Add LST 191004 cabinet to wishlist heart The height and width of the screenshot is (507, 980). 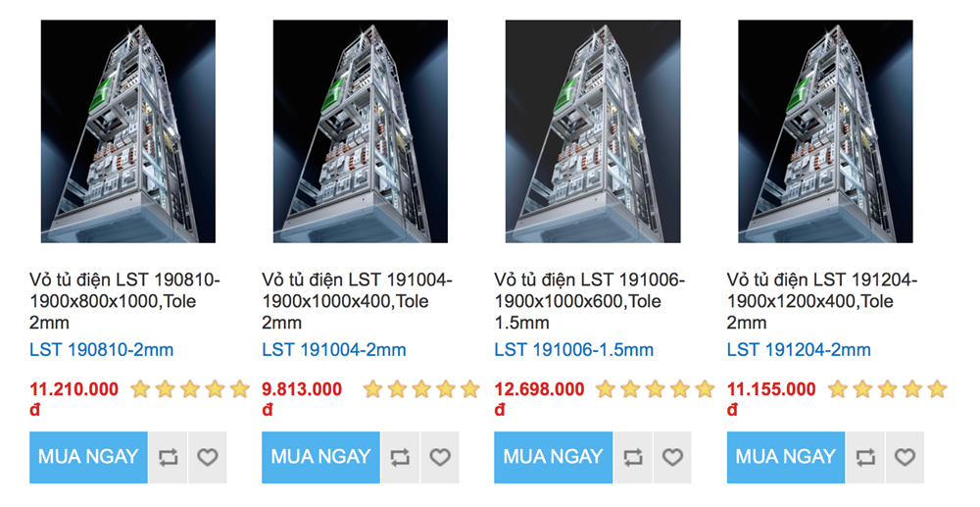(x=440, y=457)
